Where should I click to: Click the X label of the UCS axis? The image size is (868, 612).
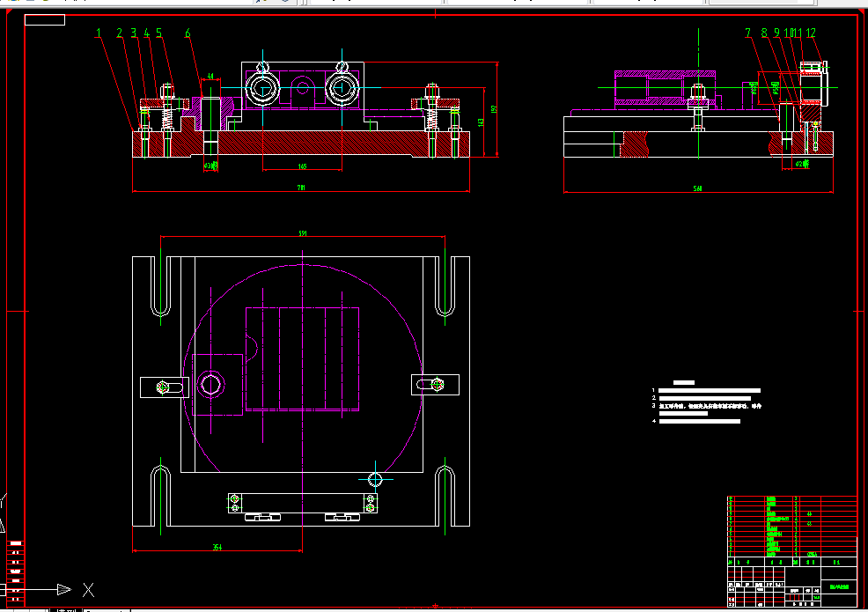point(89,590)
